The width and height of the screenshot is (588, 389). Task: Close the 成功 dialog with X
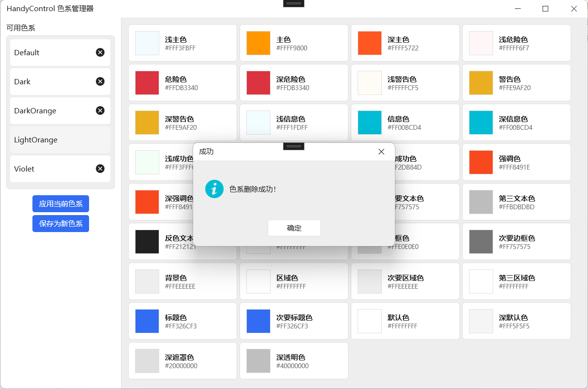381,152
